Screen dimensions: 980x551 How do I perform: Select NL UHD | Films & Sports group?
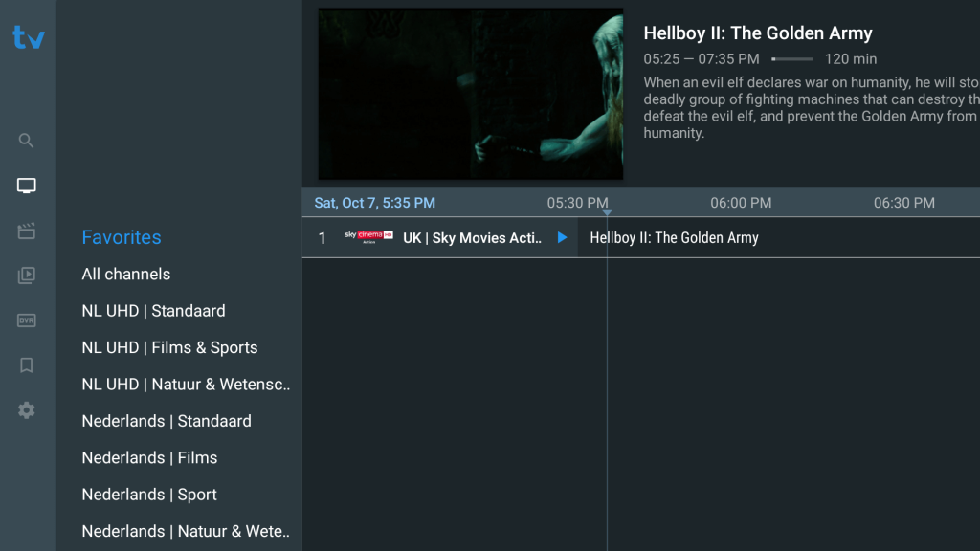(x=170, y=348)
